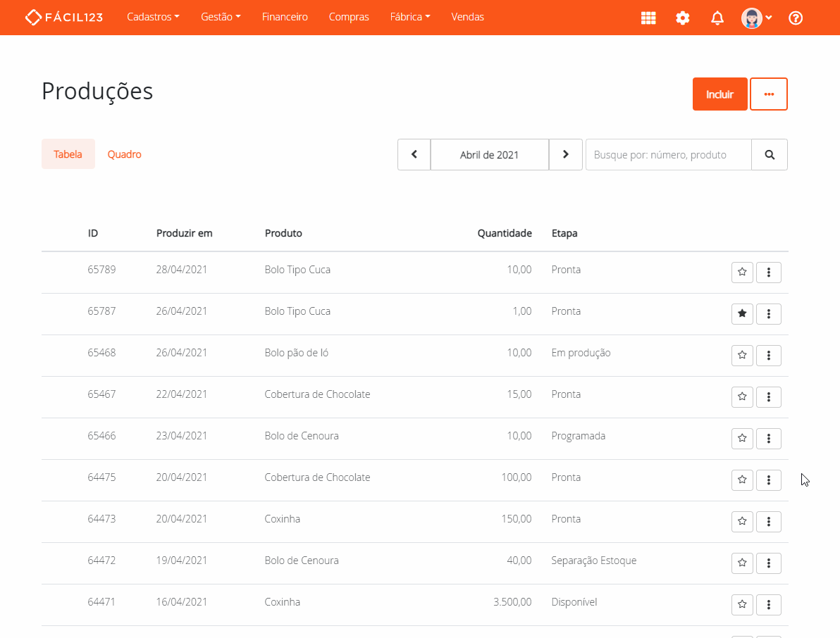The image size is (840, 638).
Task: Open row actions menu for production 64475
Action: pos(769,480)
